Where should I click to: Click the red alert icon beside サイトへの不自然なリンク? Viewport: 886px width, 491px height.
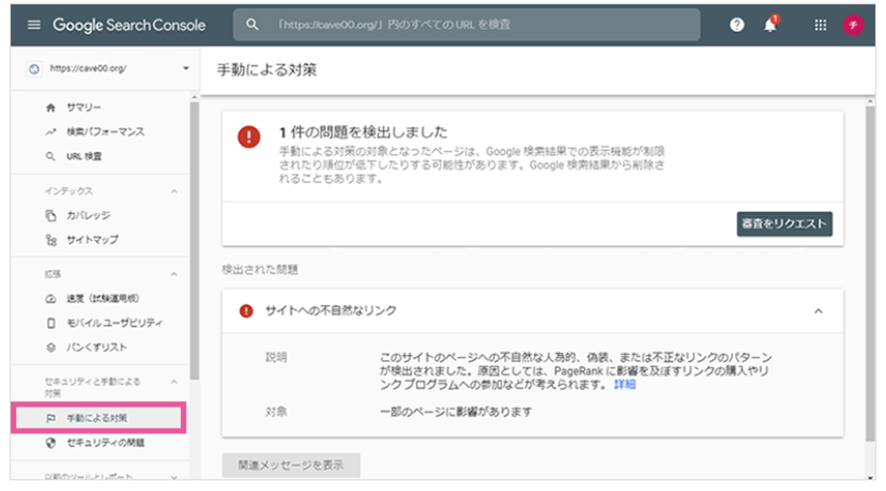click(246, 311)
